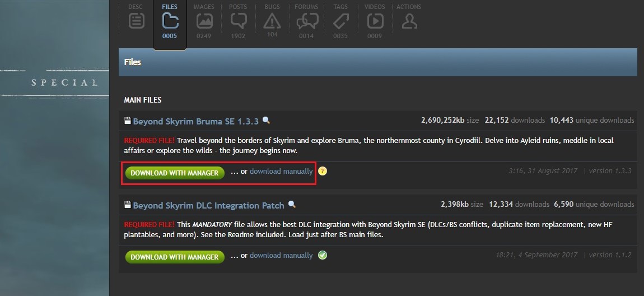This screenshot has width=644, height=296.
Task: Click the 10,443 unique downloads text
Action: click(x=592, y=121)
